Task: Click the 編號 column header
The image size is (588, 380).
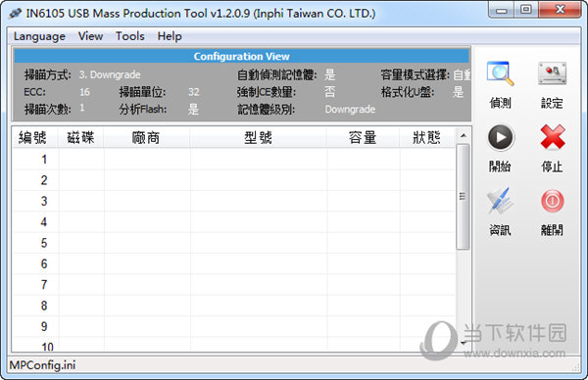Action: point(35,137)
